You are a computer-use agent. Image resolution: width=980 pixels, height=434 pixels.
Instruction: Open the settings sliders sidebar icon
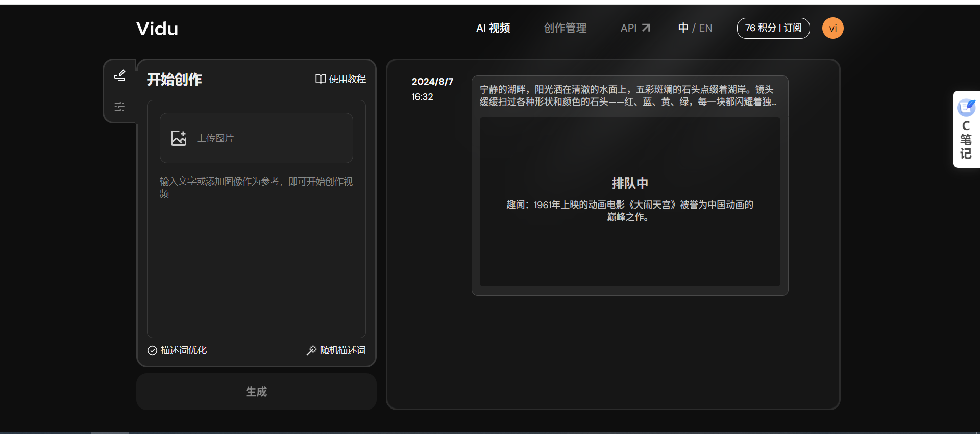tap(119, 107)
